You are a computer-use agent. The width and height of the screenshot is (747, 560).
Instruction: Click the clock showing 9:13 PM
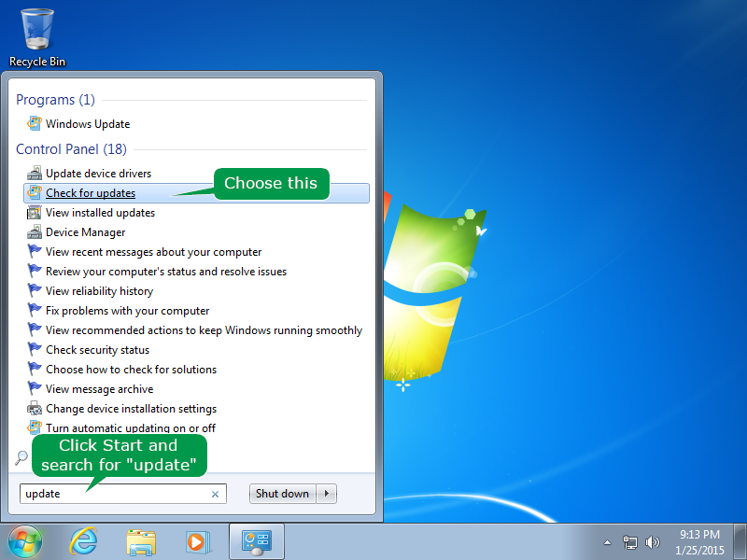(x=699, y=534)
